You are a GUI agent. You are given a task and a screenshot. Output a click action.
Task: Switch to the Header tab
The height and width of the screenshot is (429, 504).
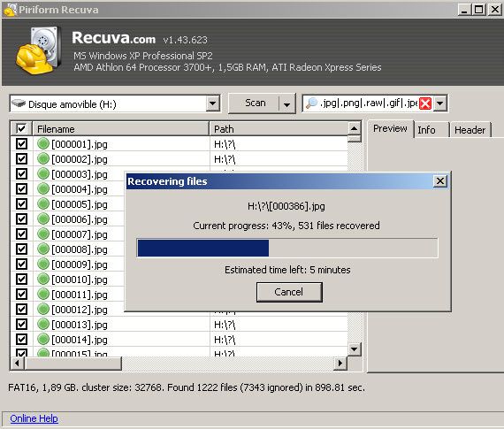click(470, 130)
